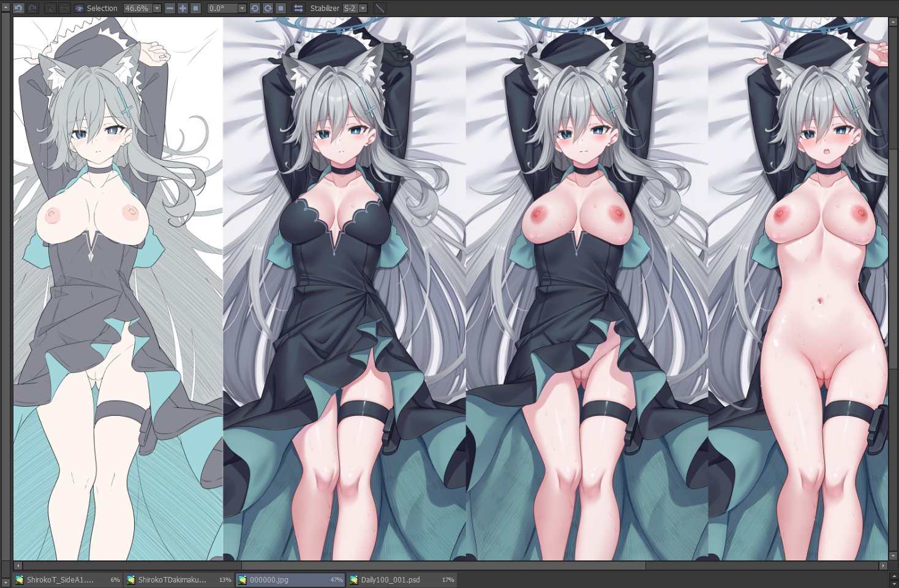
Task: Reset zoom with the square icon
Action: point(195,8)
